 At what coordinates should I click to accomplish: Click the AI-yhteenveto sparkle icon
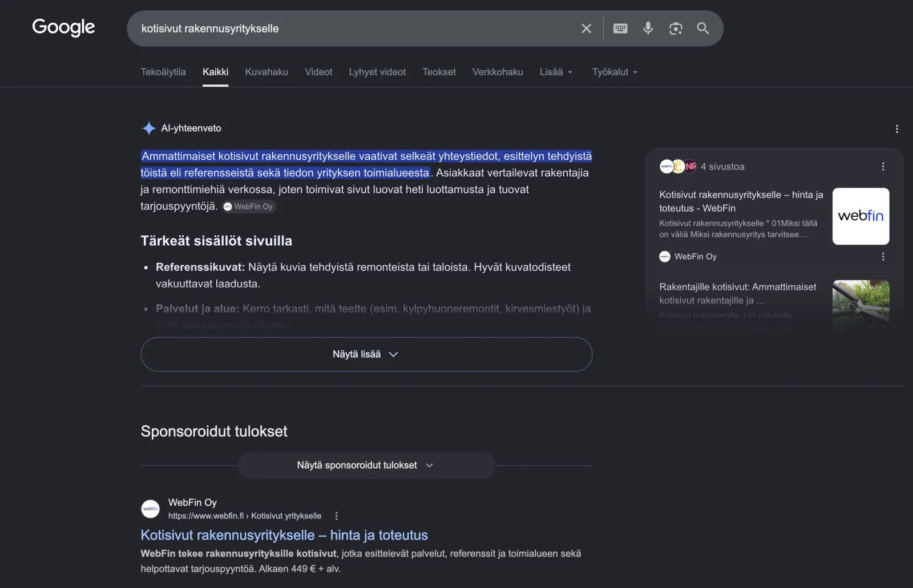[x=148, y=128]
